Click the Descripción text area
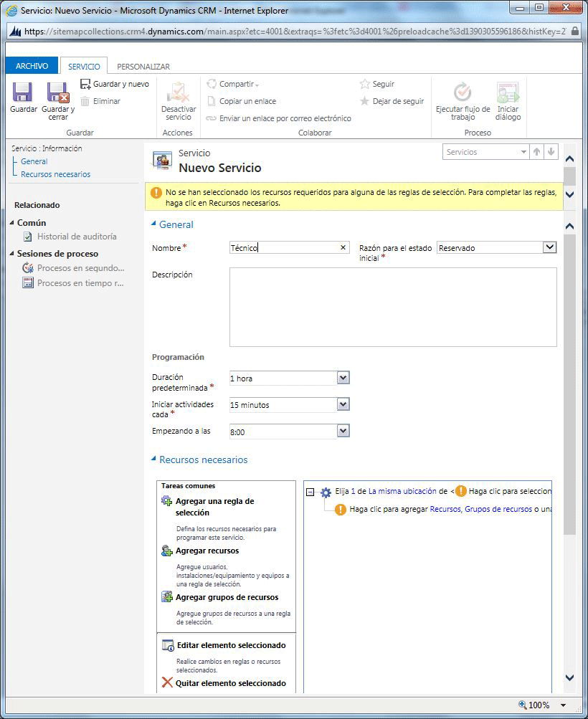This screenshot has height=719, width=588. coord(393,308)
